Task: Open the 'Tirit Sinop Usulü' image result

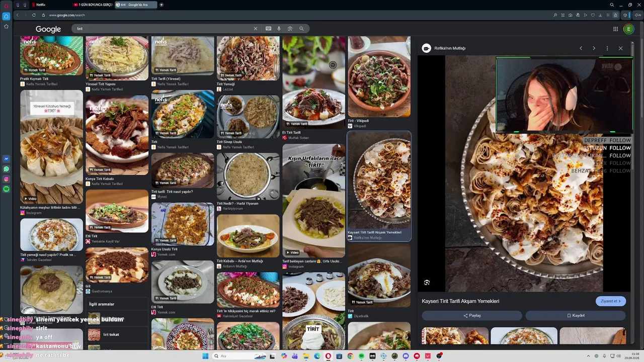Action: (248, 117)
